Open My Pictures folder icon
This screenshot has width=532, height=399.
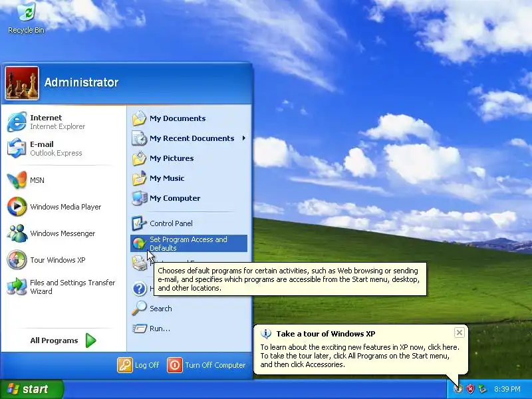(x=139, y=158)
